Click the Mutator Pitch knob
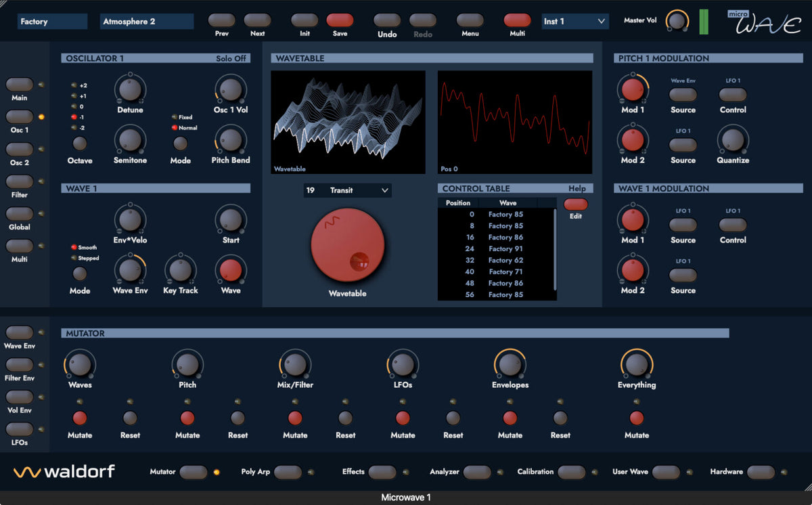The width and height of the screenshot is (812, 505). tap(187, 364)
